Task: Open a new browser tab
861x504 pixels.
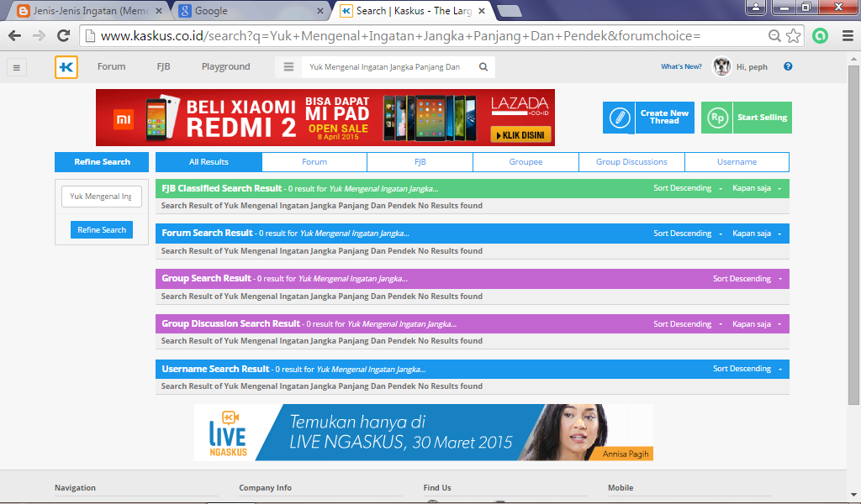Action: tap(509, 11)
